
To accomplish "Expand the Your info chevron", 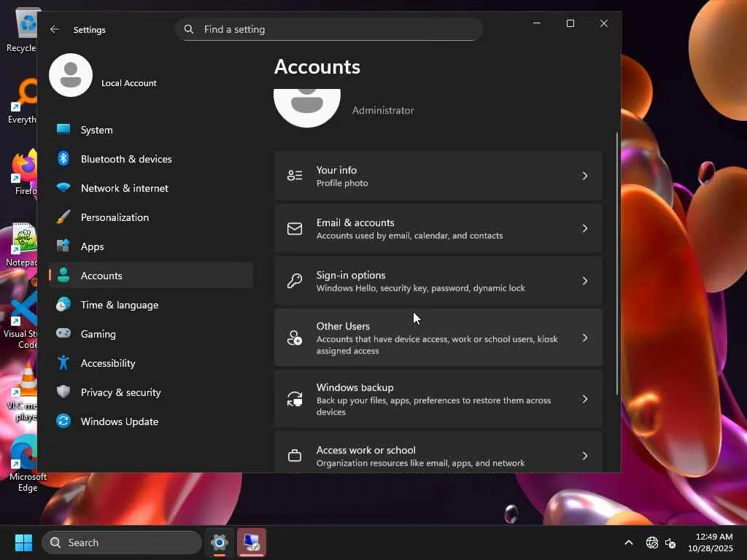I will coord(585,176).
